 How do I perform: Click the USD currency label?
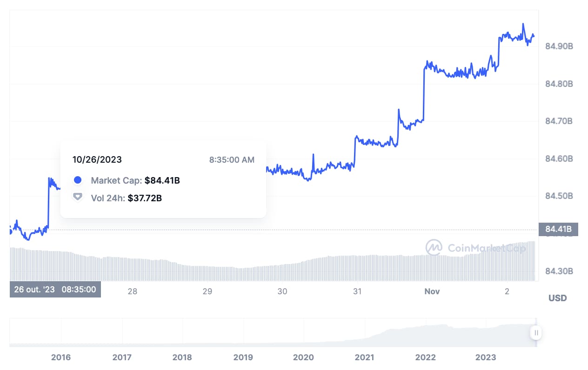tap(557, 298)
